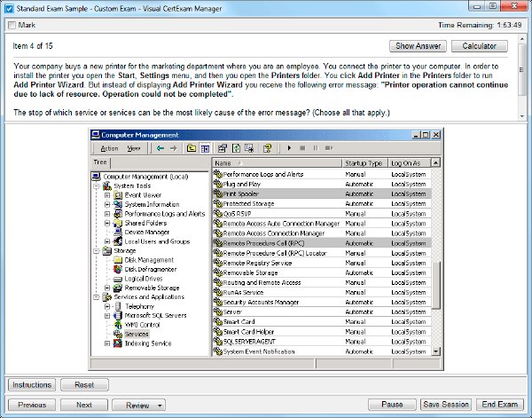The width and height of the screenshot is (532, 418).
Task: Check the Mark checkbox
Action: point(12,25)
